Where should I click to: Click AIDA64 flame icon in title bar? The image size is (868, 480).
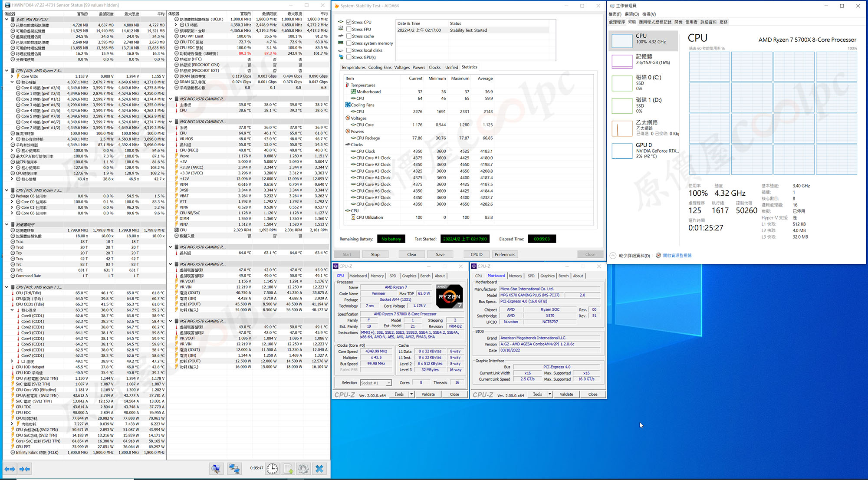point(336,6)
